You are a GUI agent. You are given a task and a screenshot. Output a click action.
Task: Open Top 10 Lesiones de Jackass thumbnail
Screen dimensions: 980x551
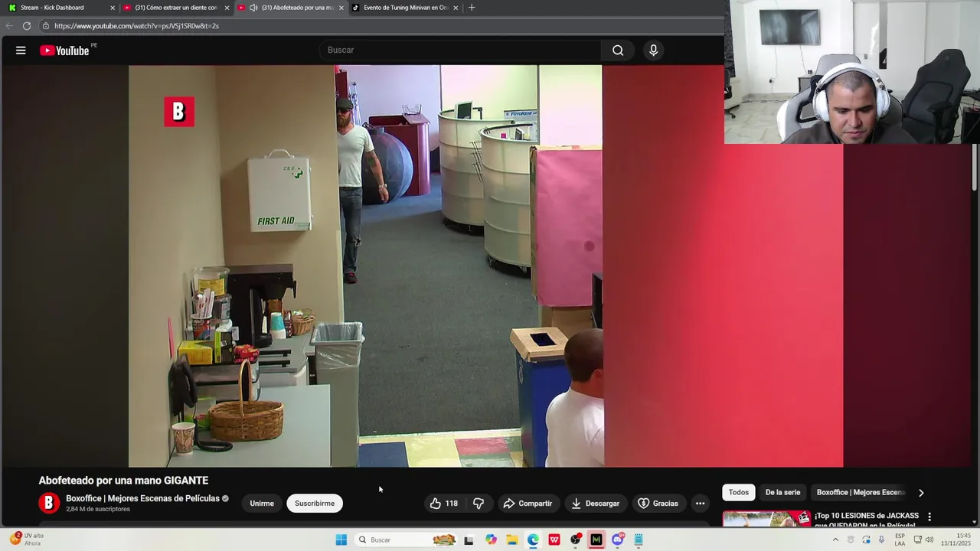coord(767,519)
